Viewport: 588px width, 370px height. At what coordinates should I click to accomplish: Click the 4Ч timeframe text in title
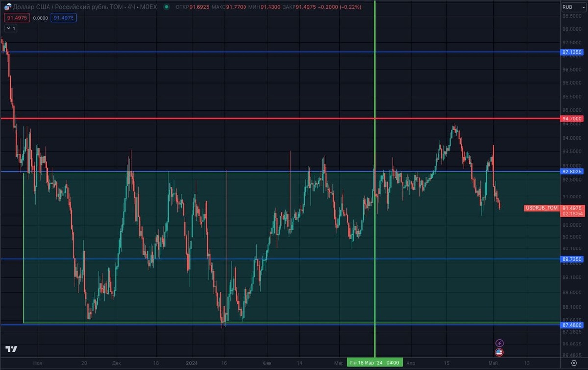131,7
